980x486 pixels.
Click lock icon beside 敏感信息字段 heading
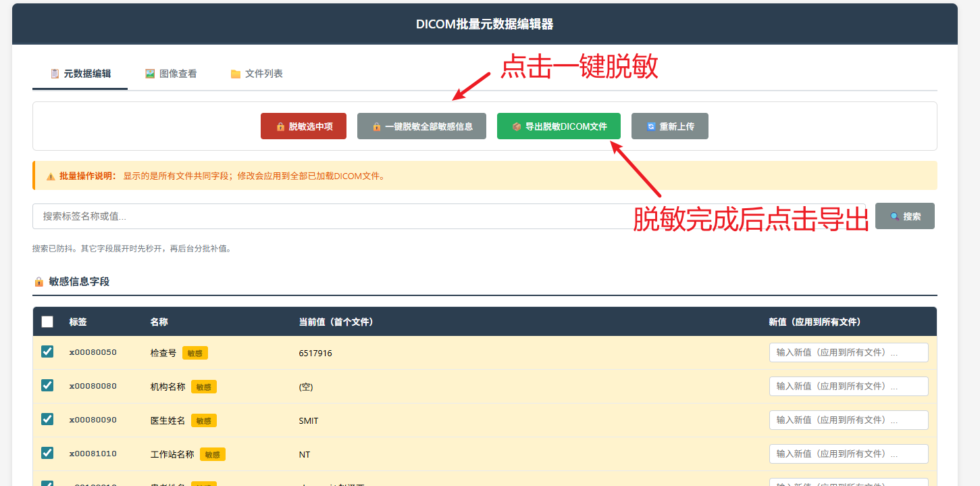(x=38, y=281)
